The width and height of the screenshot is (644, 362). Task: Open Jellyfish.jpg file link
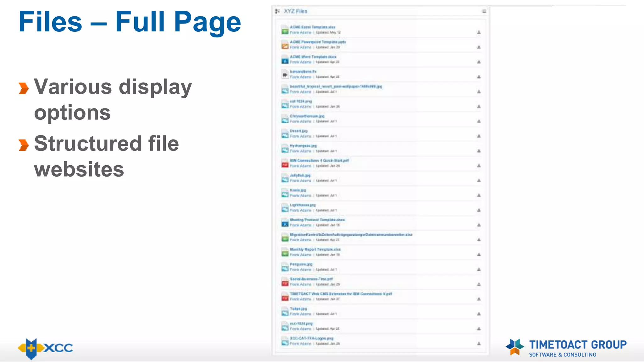point(300,175)
